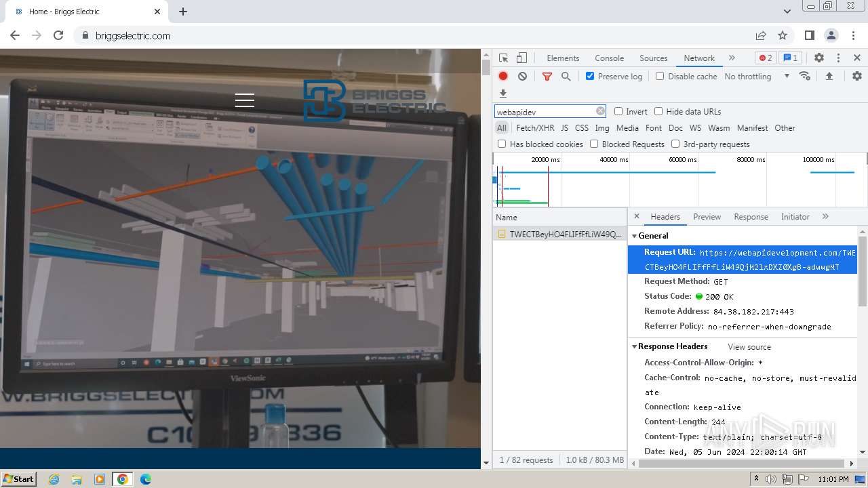Bookmark this page with the star
The height and width of the screenshot is (488, 868).
783,35
